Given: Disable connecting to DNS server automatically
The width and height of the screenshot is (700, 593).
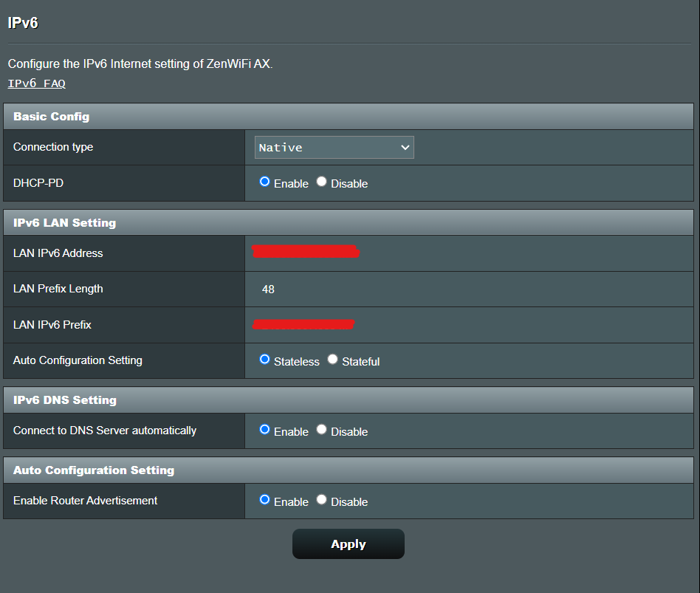Looking at the screenshot, I should pyautogui.click(x=320, y=430).
